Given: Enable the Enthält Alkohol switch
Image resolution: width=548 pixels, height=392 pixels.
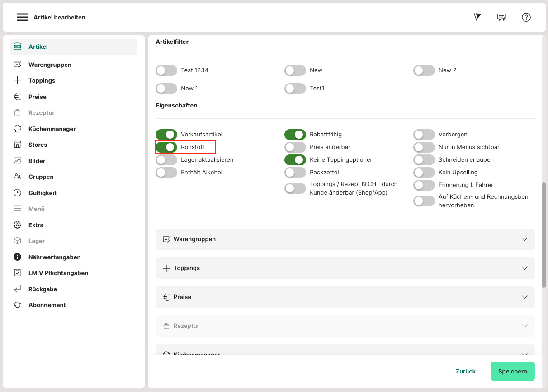Looking at the screenshot, I should tap(166, 173).
